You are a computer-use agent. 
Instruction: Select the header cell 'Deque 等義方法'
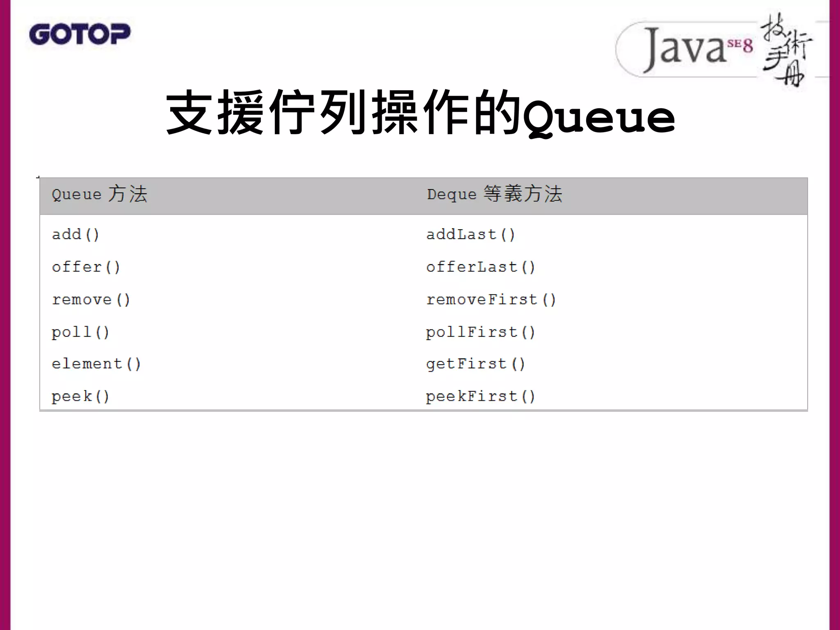coord(495,194)
